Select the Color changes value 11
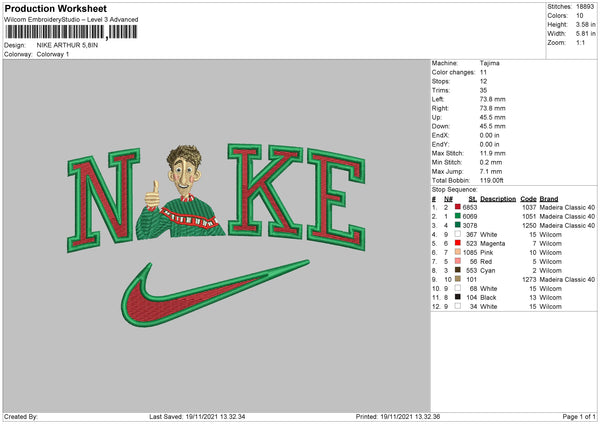Image resolution: width=600 pixels, height=424 pixels. click(483, 72)
